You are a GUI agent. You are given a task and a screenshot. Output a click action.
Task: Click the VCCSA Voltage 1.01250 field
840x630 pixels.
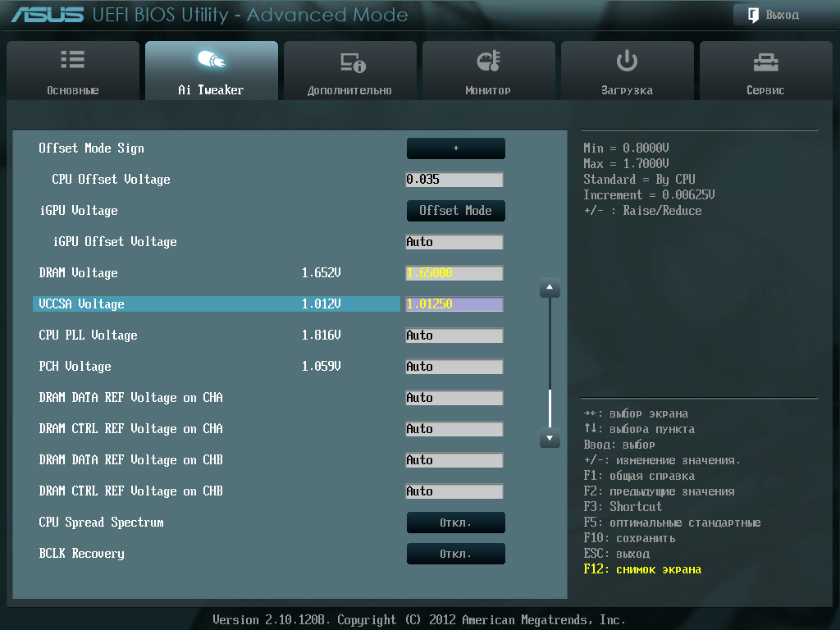tap(454, 304)
